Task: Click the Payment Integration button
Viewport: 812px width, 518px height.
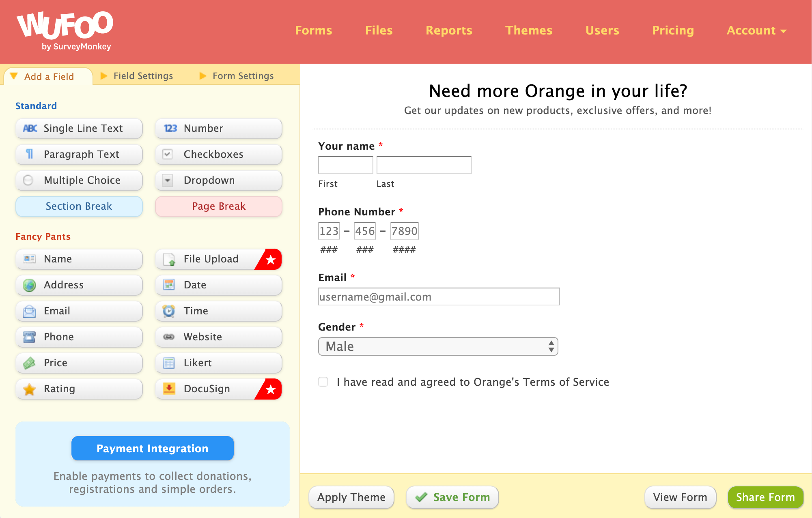Action: [152, 448]
